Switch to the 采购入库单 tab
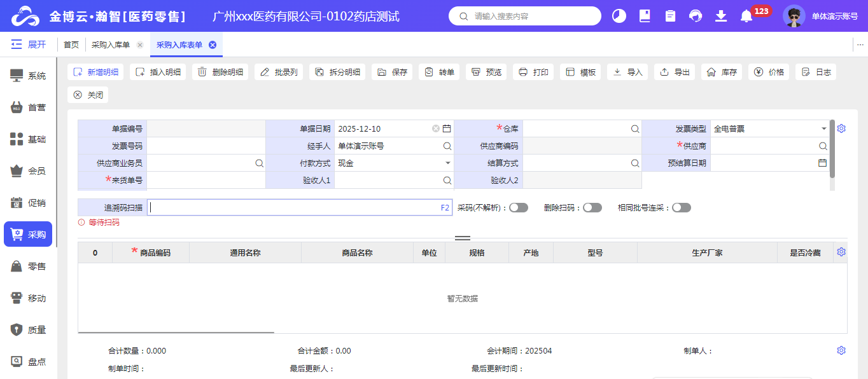Image resolution: width=868 pixels, height=379 pixels. pos(111,45)
